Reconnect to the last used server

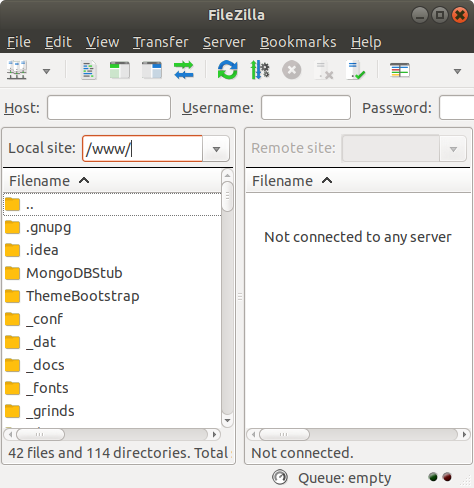tap(356, 70)
